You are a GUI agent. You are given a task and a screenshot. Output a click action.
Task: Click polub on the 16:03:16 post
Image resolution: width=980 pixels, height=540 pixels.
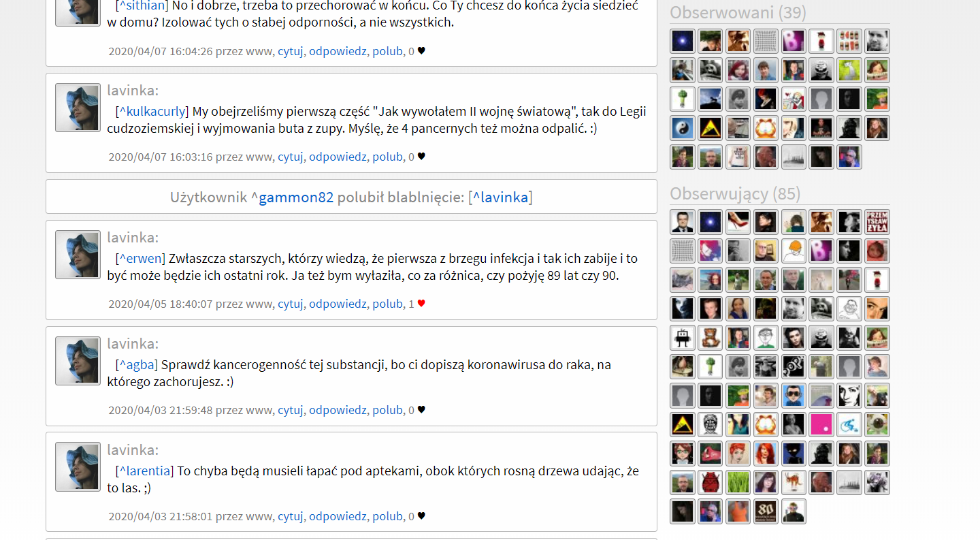tap(387, 157)
